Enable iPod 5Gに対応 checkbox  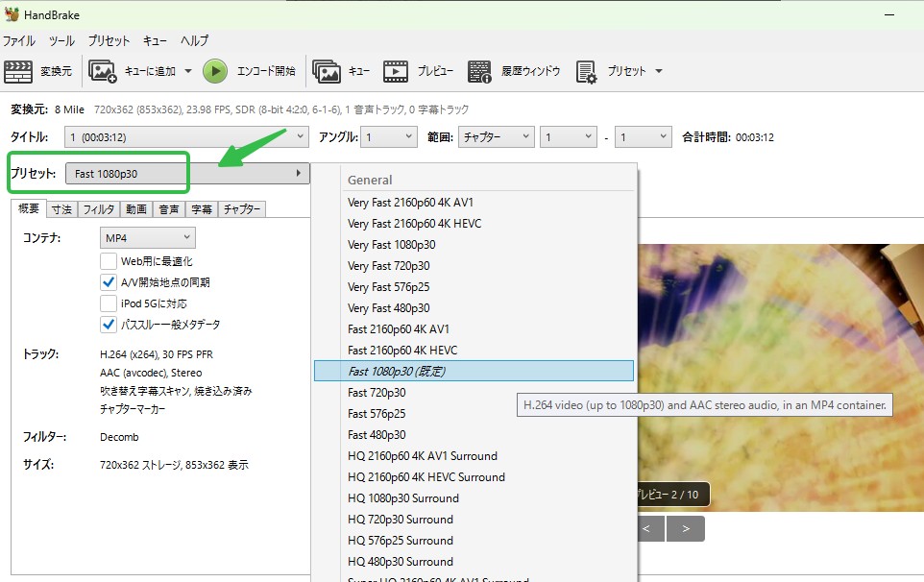[x=109, y=303]
